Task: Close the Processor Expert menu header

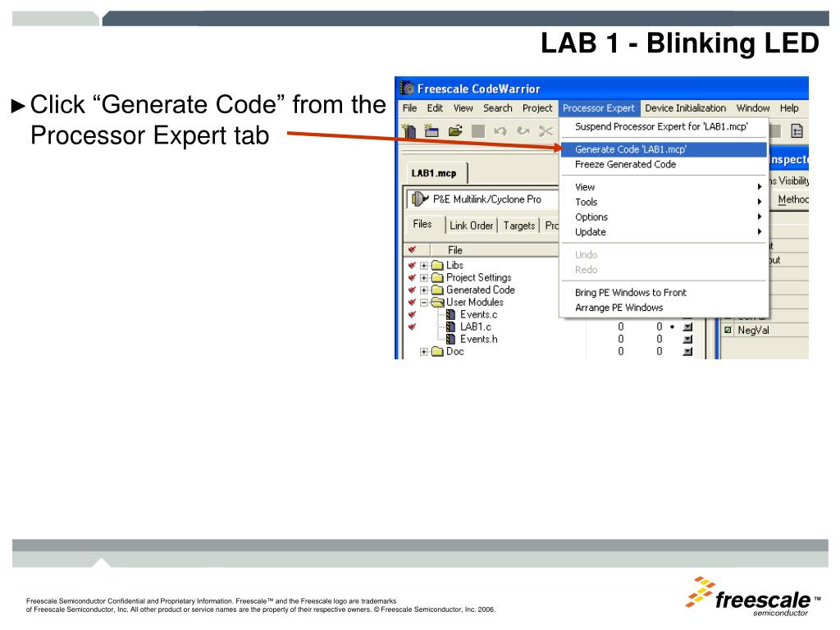Action: 598,108
